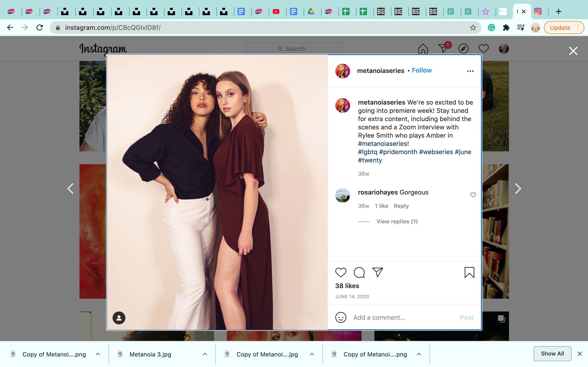Image resolution: width=588 pixels, height=367 pixels.
Task: Expand View replies (1)
Action: point(397,221)
